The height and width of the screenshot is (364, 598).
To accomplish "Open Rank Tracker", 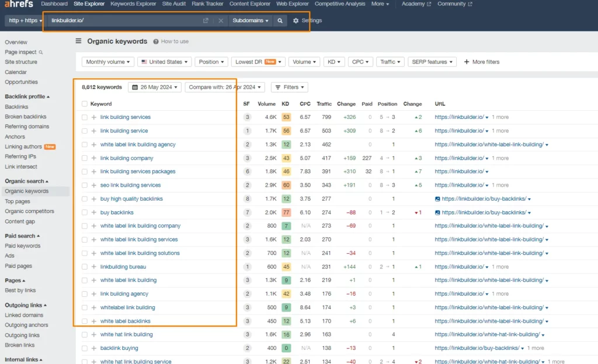I will click(207, 4).
